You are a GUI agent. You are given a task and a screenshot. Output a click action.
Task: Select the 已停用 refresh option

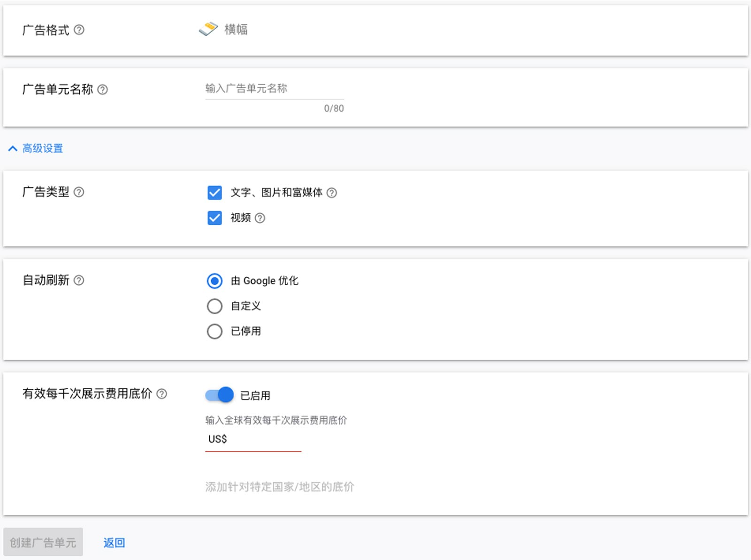pos(215,332)
